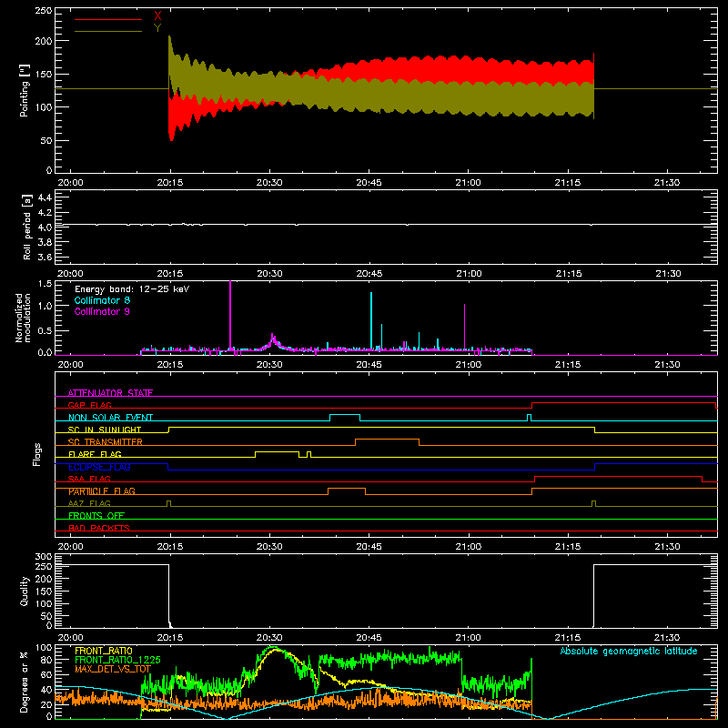Click the 20:15 time label under Pointing plot
The height and width of the screenshot is (728, 728).
tap(170, 183)
